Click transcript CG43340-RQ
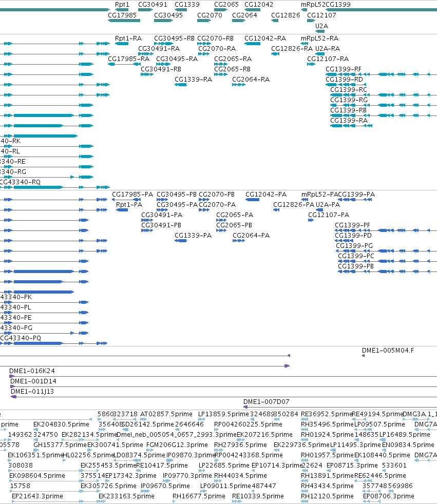437x504 pixels. (x=20, y=182)
